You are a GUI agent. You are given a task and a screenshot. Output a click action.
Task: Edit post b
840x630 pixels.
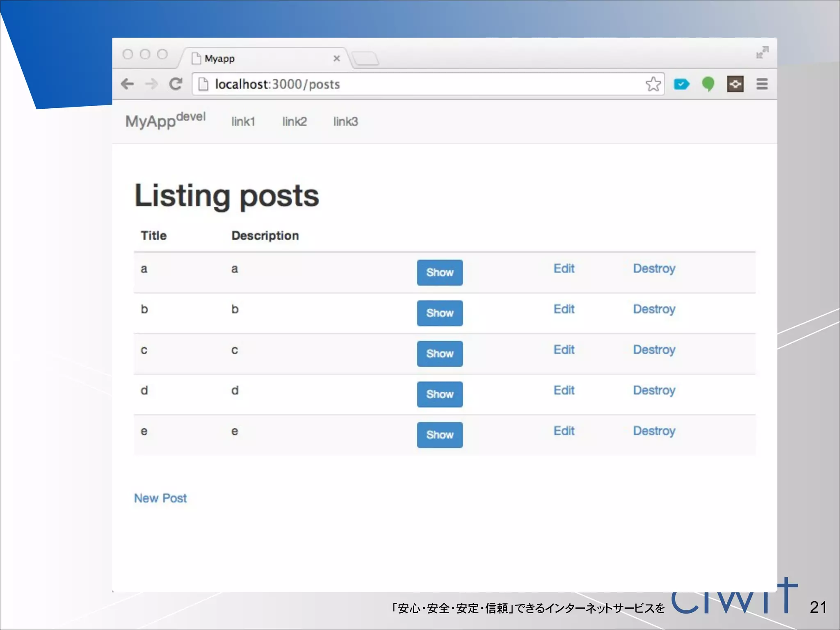(x=564, y=309)
